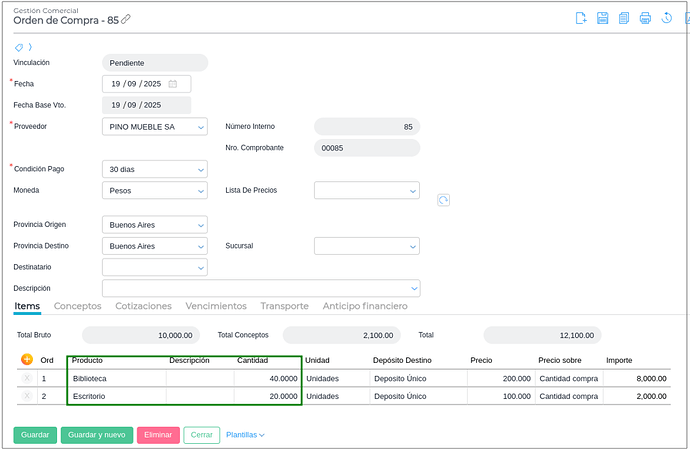Click the copy document icon
Viewport: 690px width, 449px height.
pyautogui.click(x=624, y=18)
